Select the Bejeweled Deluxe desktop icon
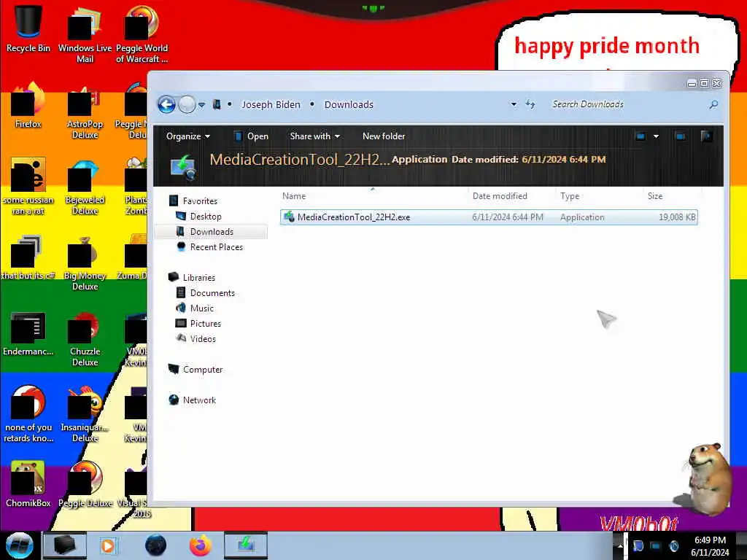 click(85, 187)
